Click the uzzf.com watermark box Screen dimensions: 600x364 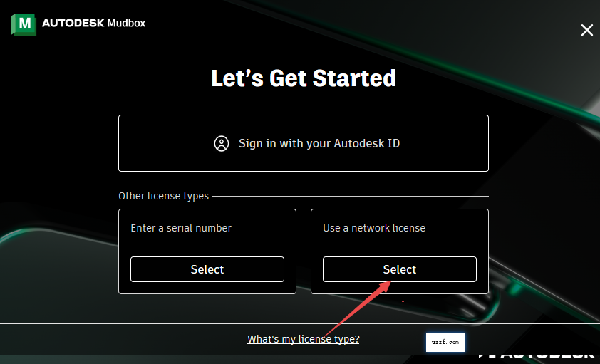(446, 342)
